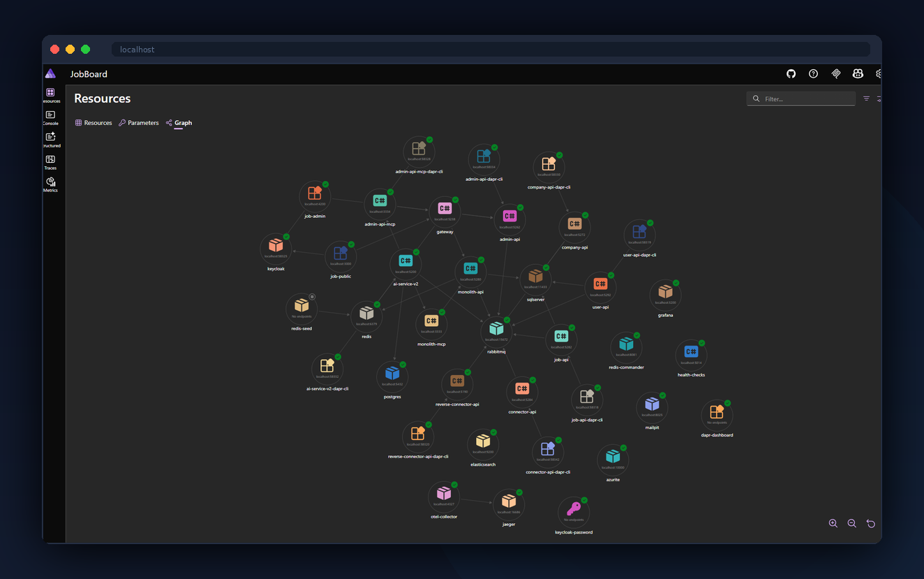Open the Metrics page in sidebar

(50, 184)
